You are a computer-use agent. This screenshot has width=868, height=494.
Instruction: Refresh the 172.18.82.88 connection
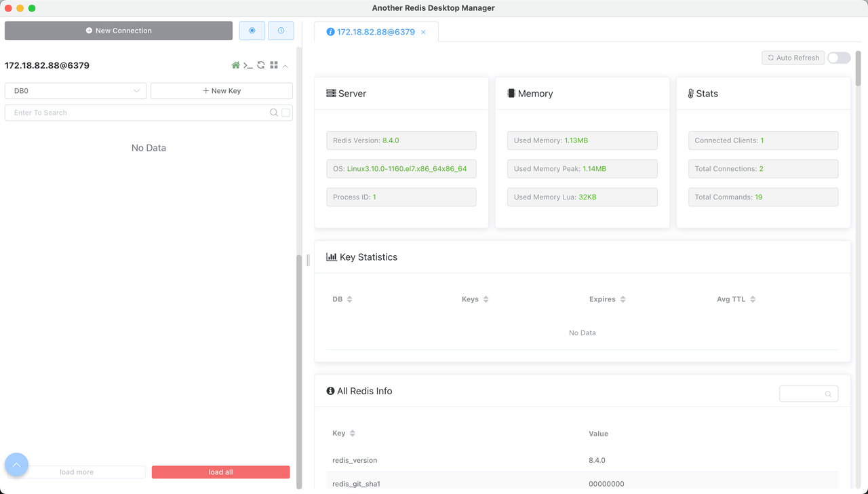[260, 66]
